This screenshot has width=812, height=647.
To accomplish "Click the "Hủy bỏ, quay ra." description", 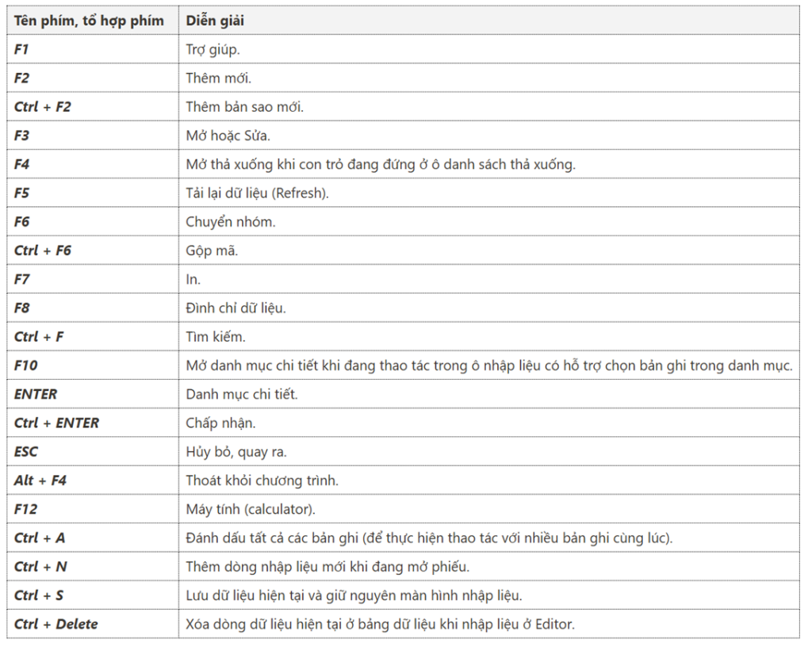I will click(236, 452).
